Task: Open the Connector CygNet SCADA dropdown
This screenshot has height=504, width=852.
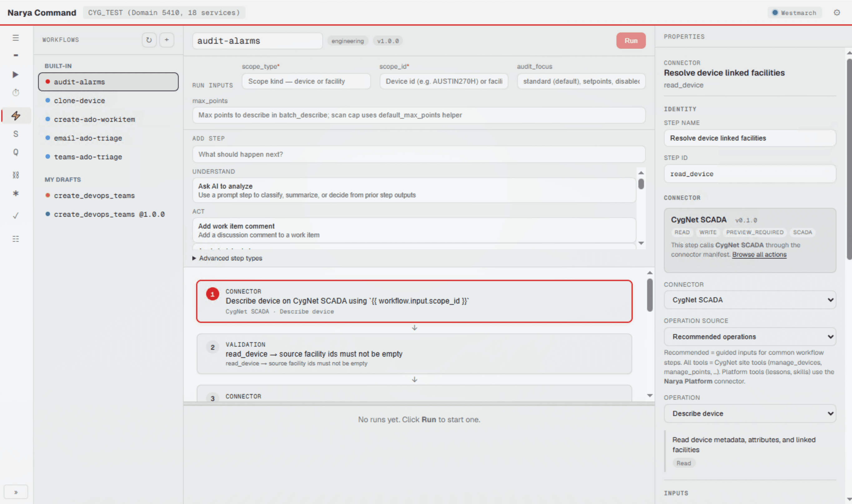Action: click(x=750, y=299)
